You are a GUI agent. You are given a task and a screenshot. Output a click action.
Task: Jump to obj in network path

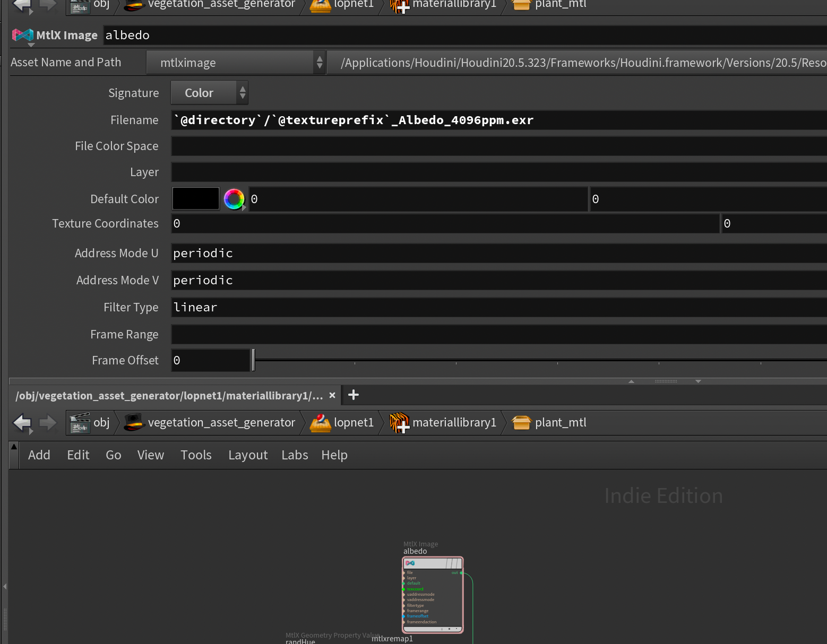coord(101,423)
